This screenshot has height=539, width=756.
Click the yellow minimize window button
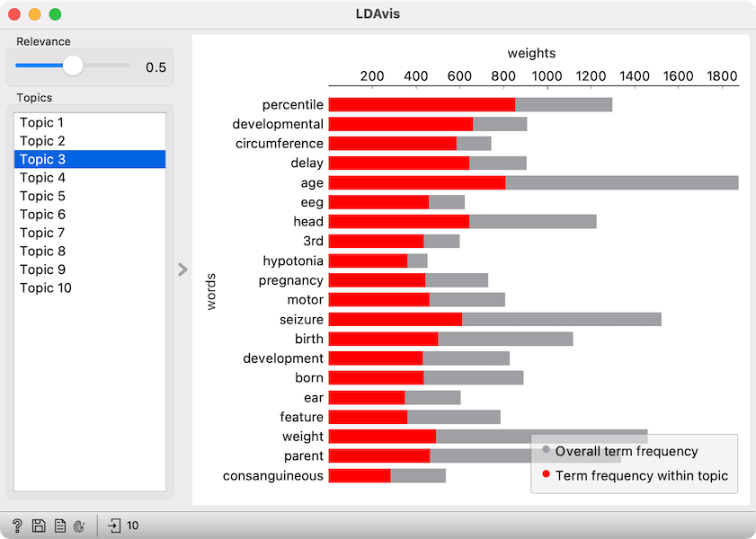pyautogui.click(x=35, y=14)
